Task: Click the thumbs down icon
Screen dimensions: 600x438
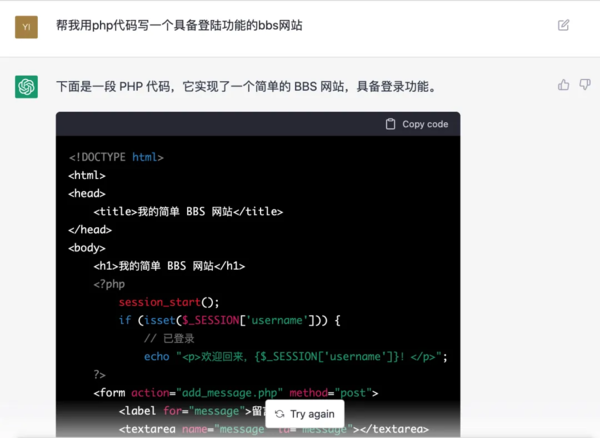Action: [585, 85]
